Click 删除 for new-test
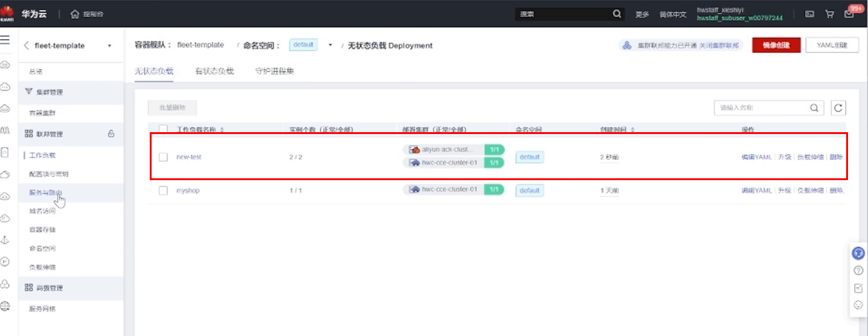Screen dimensions: 868x336 (836, 157)
